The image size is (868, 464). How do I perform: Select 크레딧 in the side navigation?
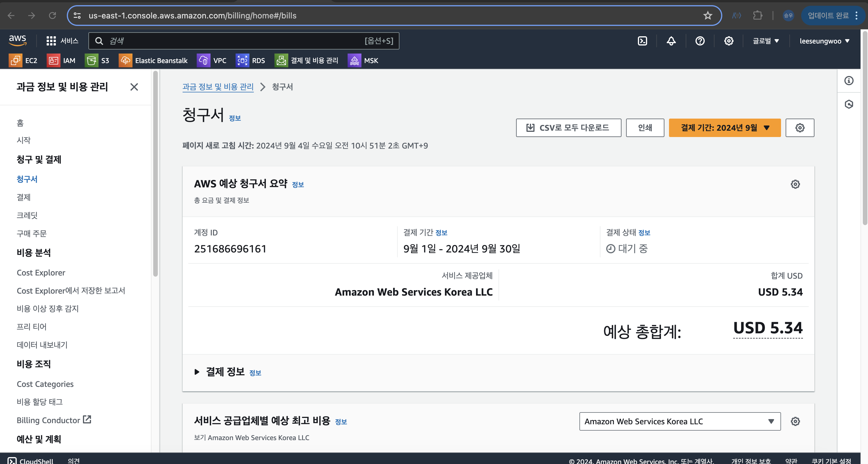tap(27, 215)
